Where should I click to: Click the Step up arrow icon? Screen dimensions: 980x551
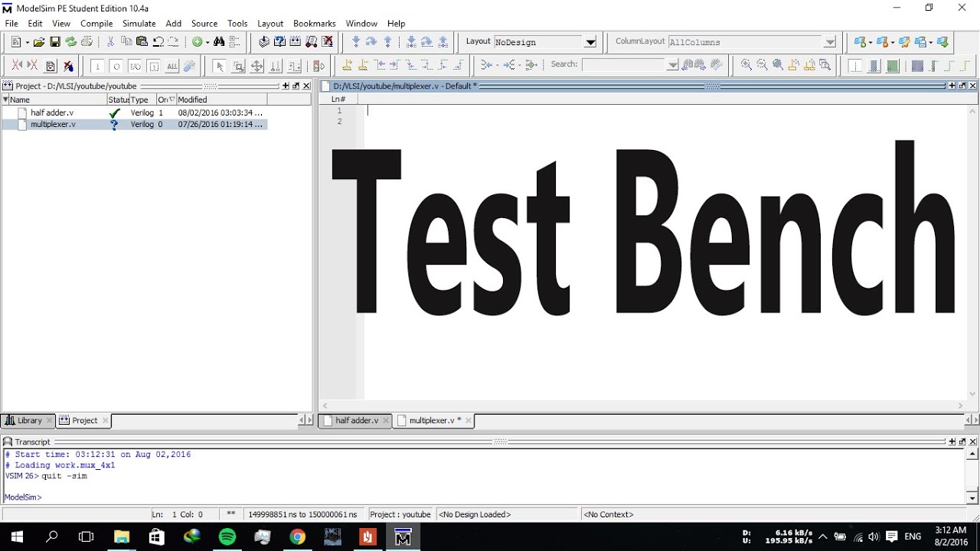point(388,42)
